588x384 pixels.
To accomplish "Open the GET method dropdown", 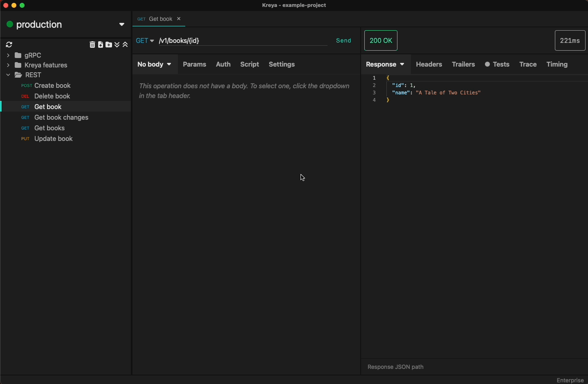I will click(x=145, y=41).
